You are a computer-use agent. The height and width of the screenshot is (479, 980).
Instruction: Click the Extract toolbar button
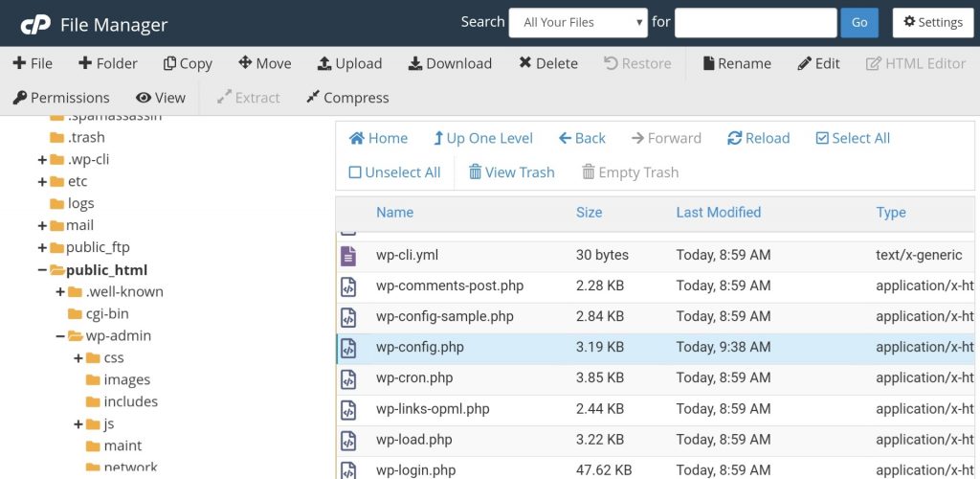click(x=248, y=98)
